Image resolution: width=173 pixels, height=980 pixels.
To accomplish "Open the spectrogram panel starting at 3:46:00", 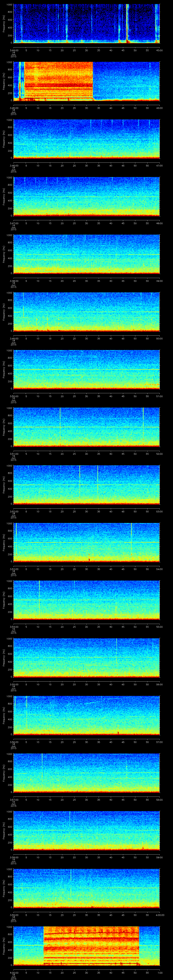I will (x=86, y=139).
